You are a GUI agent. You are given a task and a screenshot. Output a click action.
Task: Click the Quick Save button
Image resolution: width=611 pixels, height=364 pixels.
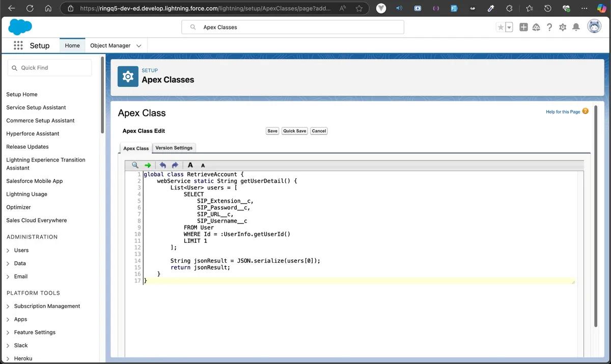pos(295,131)
